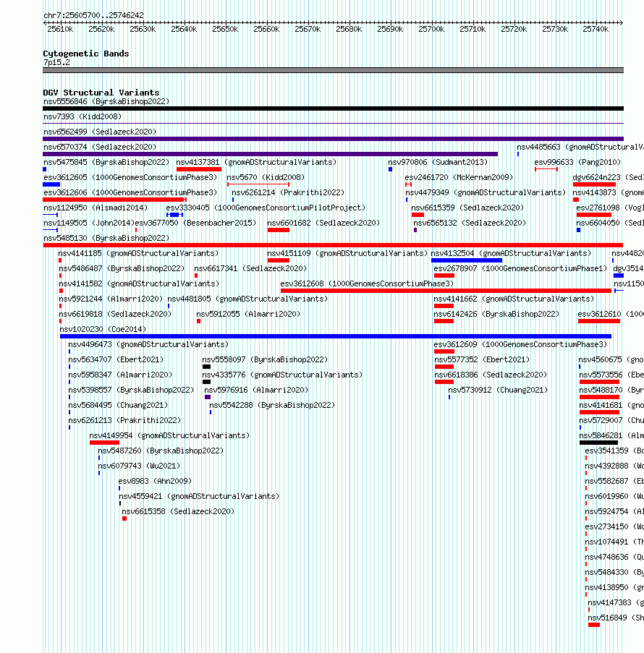Click the black bar under nsv4335776

pos(206,382)
